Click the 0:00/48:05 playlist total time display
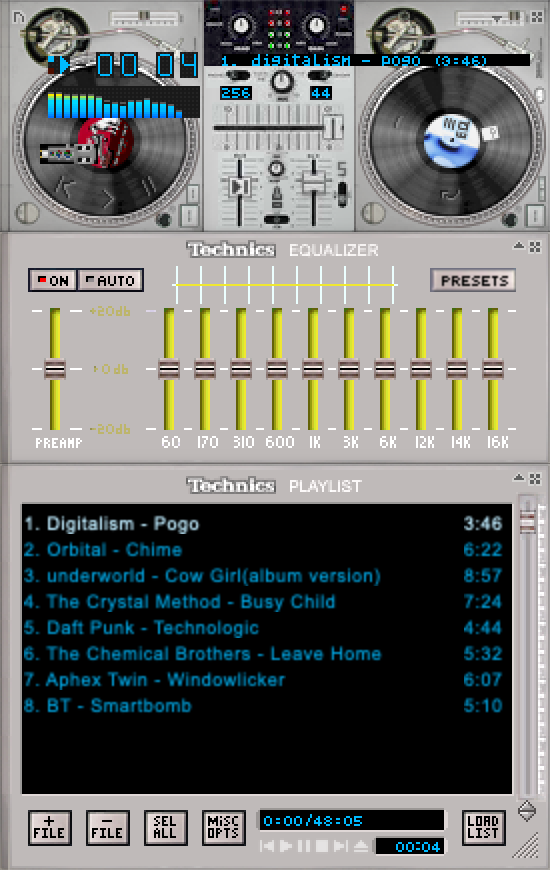Viewport: 550px width, 870px height. [x=352, y=821]
